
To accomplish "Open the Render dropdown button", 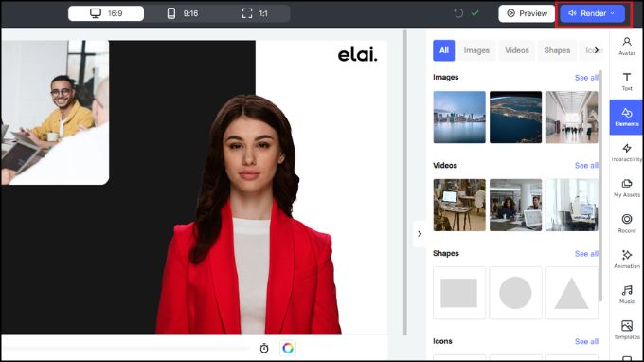I will 592,13.
